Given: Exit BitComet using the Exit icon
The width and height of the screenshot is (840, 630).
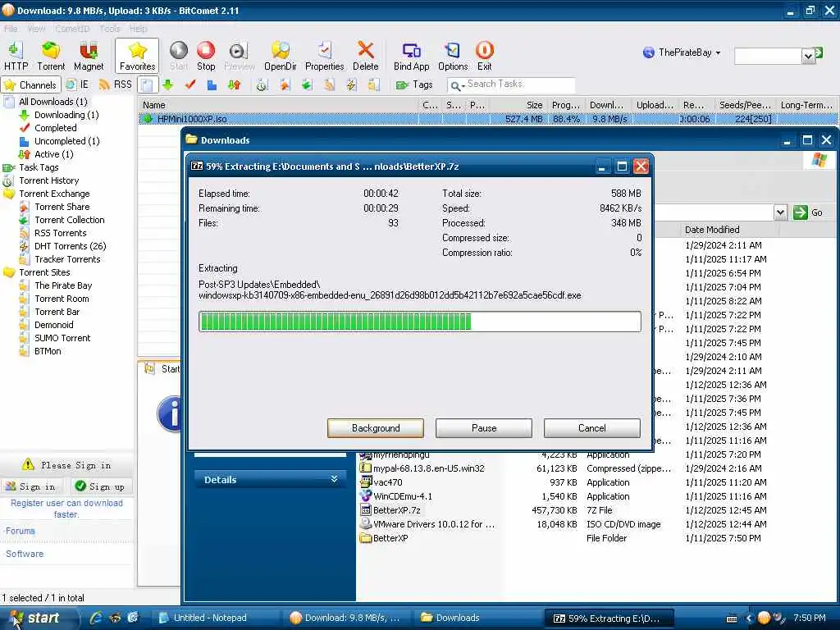Looking at the screenshot, I should click(x=484, y=56).
